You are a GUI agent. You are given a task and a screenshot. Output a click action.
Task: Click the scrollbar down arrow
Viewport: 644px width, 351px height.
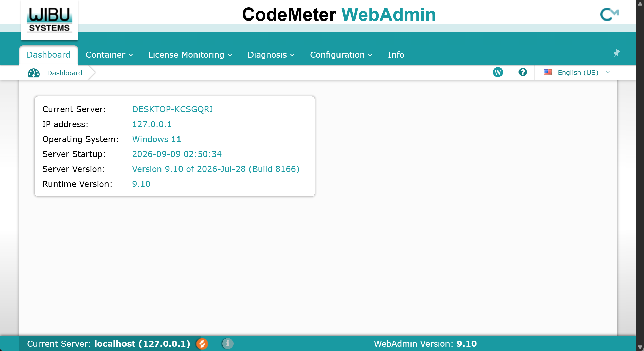tap(640, 347)
